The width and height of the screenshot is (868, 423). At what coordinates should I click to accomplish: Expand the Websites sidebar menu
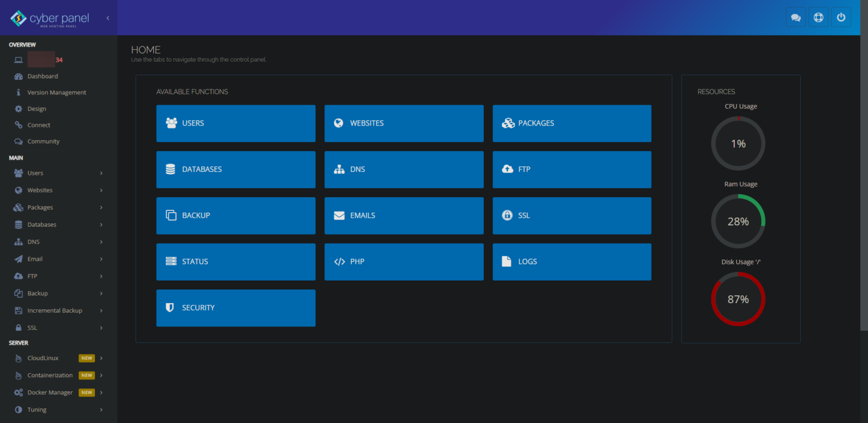[58, 190]
